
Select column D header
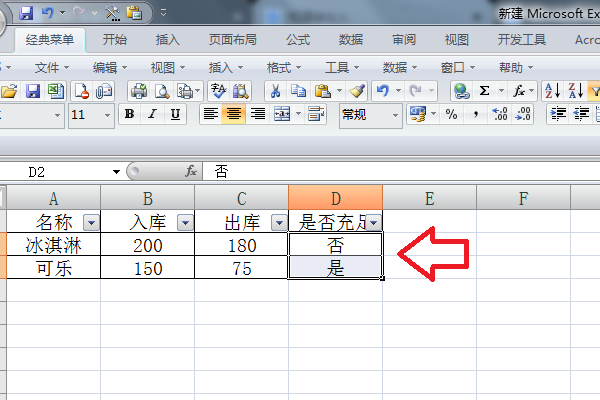tap(335, 198)
